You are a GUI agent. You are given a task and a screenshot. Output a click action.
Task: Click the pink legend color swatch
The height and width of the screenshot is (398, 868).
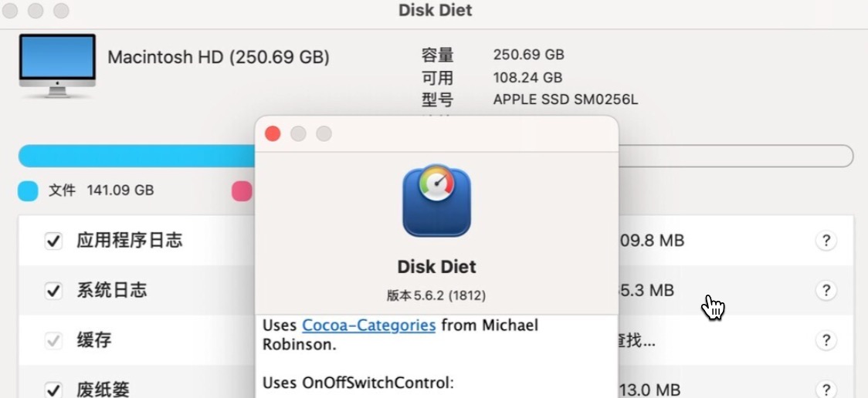242,191
